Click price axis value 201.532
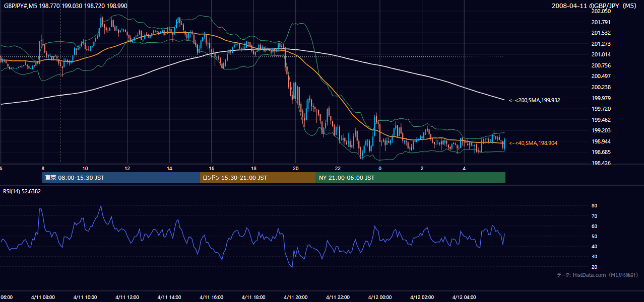Screen dimensions: 644x302 click(601, 33)
